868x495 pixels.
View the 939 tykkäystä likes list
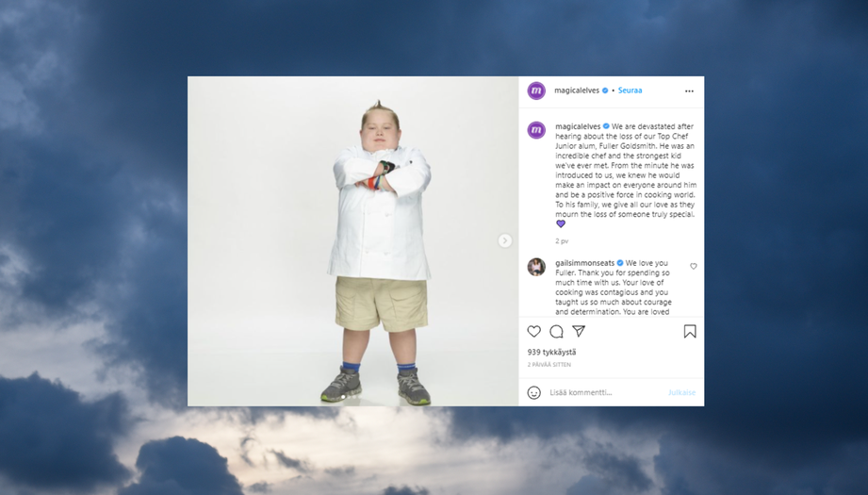click(552, 352)
